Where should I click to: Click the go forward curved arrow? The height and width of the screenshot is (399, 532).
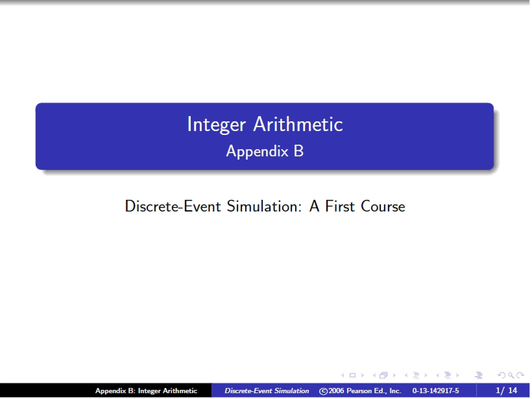(x=520, y=376)
